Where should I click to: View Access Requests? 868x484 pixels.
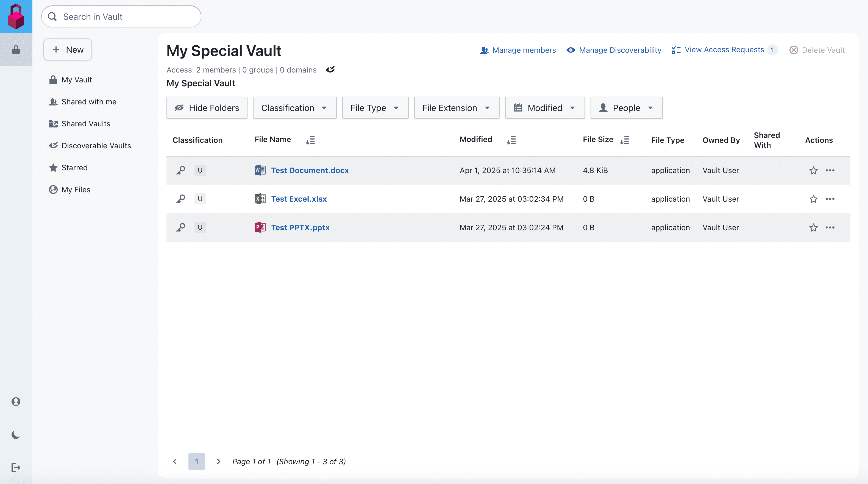pos(718,49)
